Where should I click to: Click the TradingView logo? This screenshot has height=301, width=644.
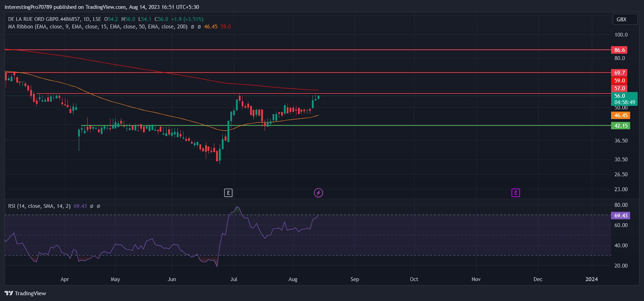click(25, 293)
